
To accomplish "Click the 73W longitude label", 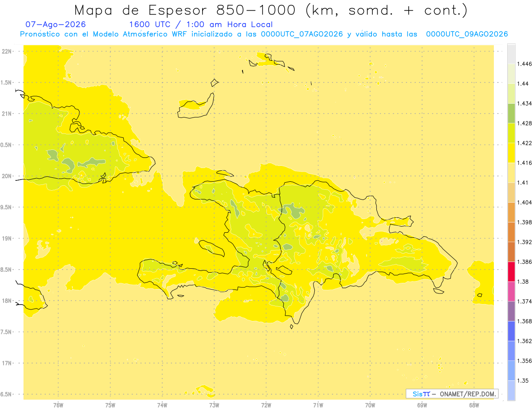I will click(x=214, y=405).
